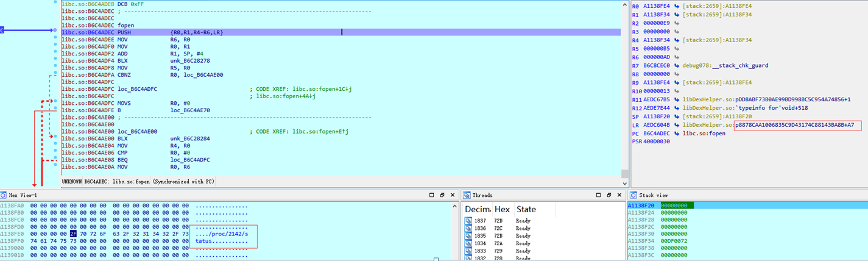
Task: Select R7 value debug078:__stack_chk_guard
Action: coord(723,65)
